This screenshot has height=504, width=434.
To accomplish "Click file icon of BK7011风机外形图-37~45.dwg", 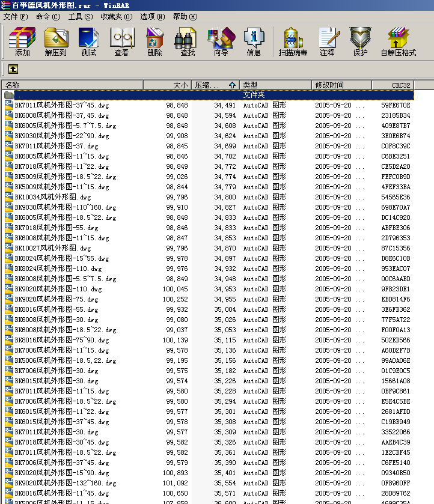I will pos(9,105).
